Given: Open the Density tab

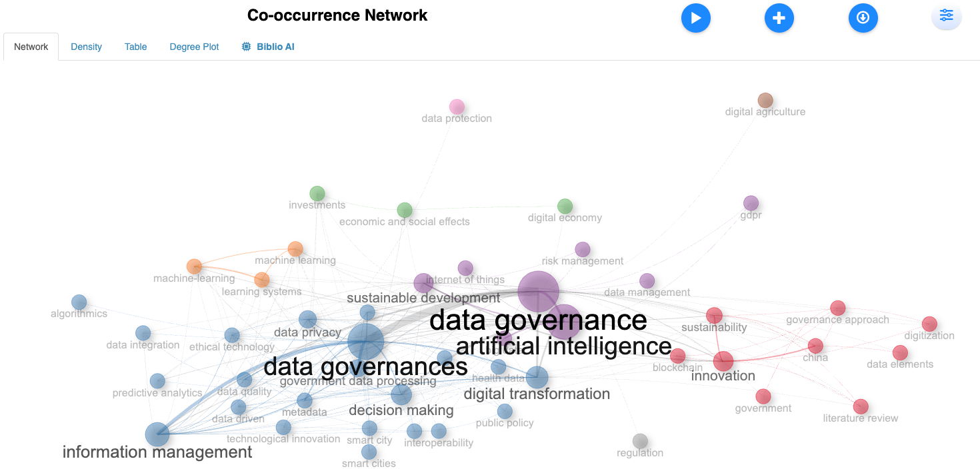Looking at the screenshot, I should click(86, 47).
